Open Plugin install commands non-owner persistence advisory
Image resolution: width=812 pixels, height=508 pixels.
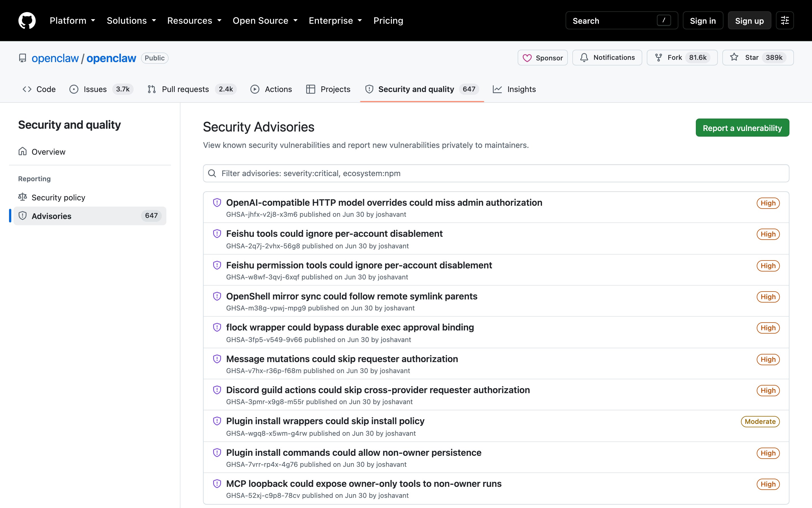[x=354, y=453]
